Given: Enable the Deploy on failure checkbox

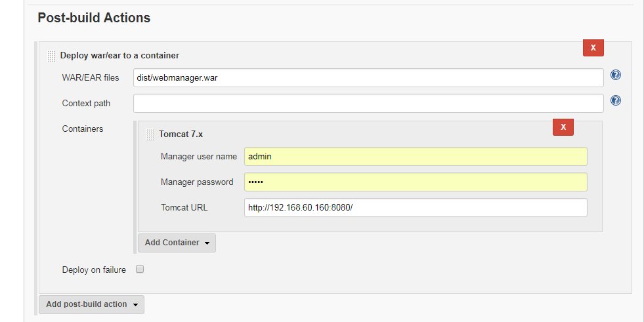Looking at the screenshot, I should 139,269.
